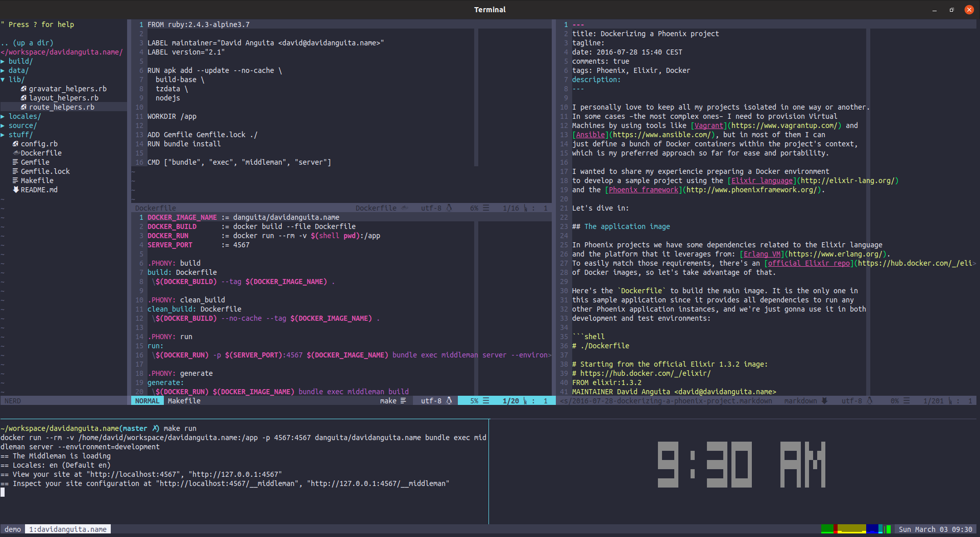Select route_helpers.rb in the file tree
980x537 pixels.
point(62,107)
